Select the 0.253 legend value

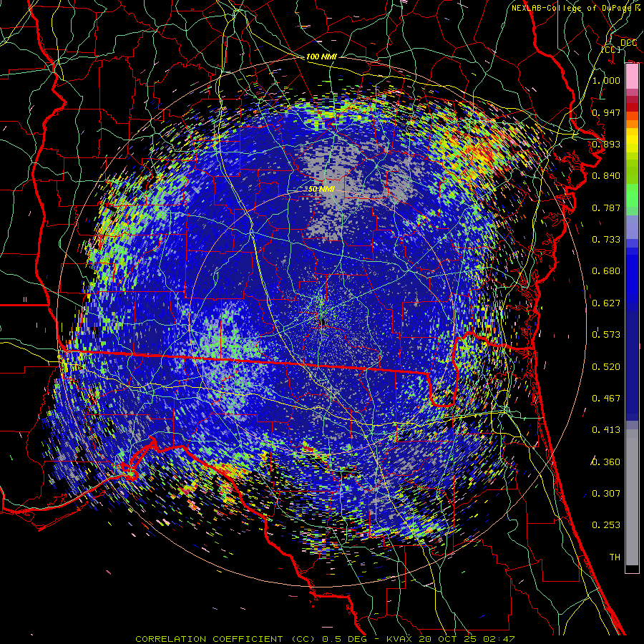click(606, 525)
